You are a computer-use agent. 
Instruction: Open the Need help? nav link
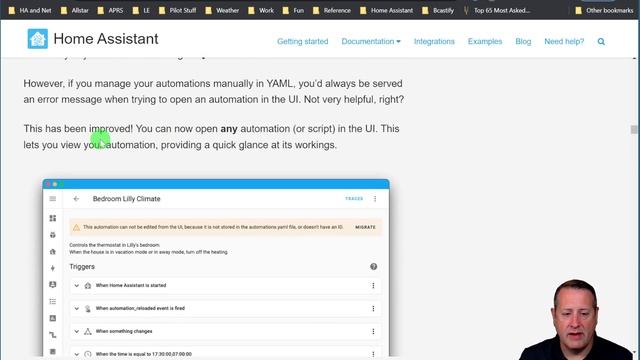(564, 42)
